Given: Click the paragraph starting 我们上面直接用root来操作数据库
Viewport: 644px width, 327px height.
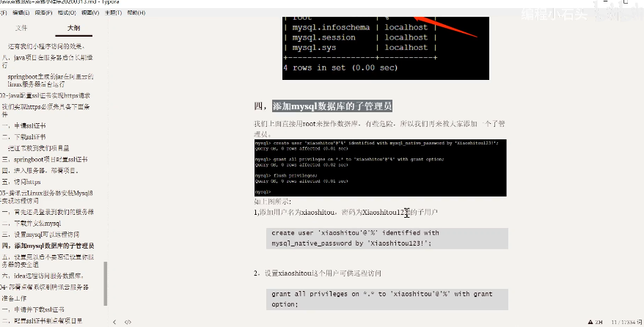Looking at the screenshot, I should (379, 128).
